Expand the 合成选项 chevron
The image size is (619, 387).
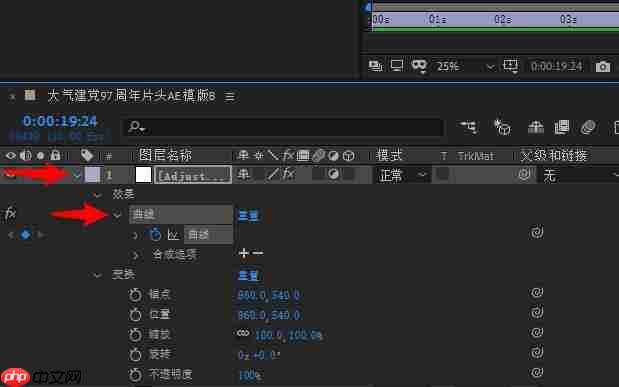tap(135, 255)
